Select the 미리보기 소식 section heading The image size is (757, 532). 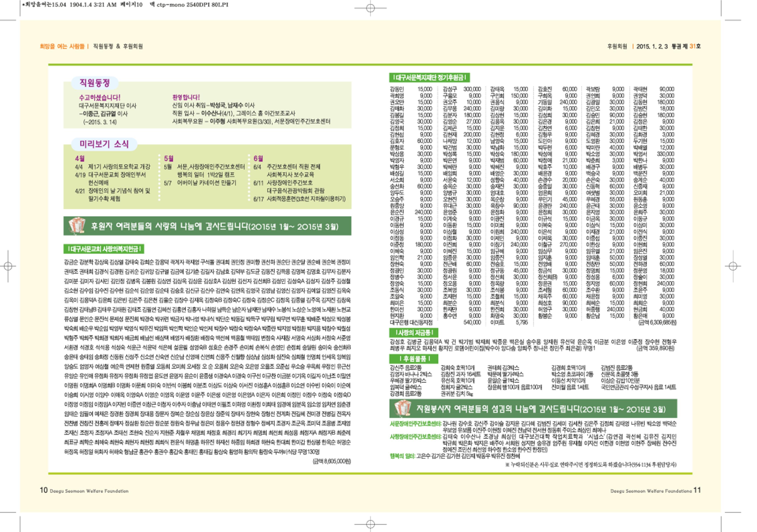pos(104,144)
